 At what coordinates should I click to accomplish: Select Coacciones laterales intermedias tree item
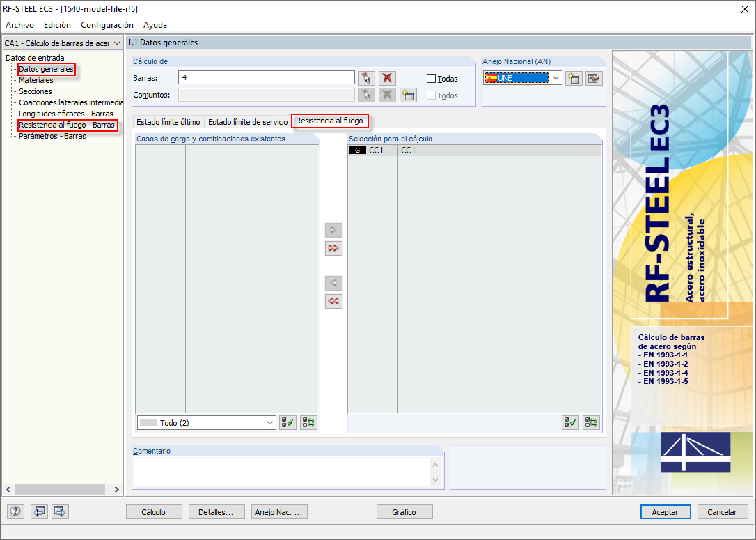(70, 102)
